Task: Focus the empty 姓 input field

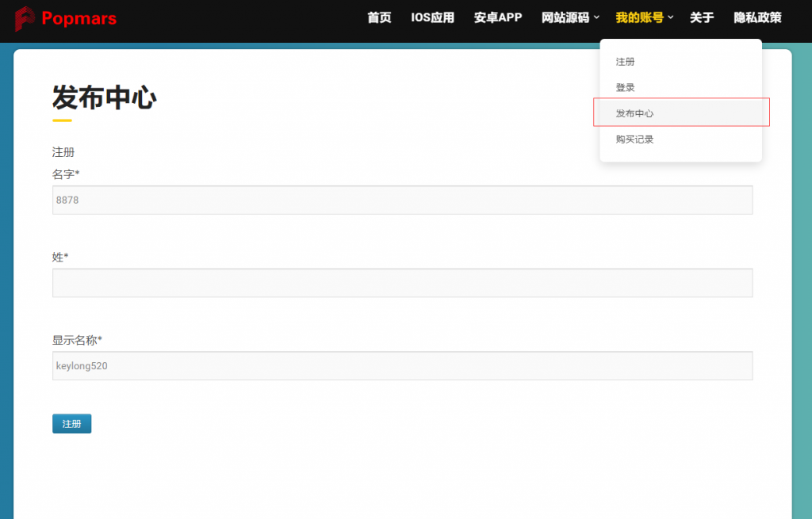Action: click(x=402, y=283)
